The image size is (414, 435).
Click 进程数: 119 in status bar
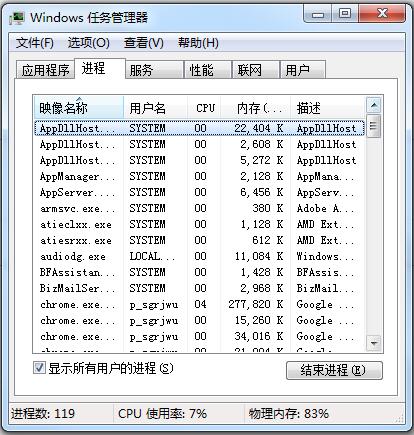pos(43,414)
